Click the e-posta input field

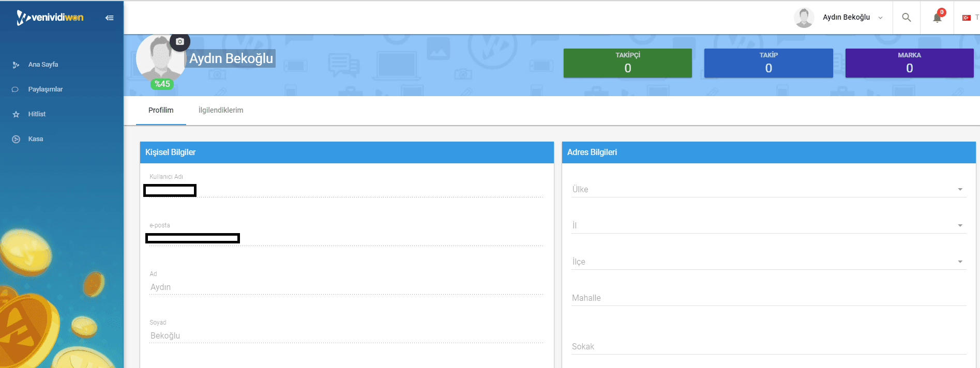(x=346, y=238)
